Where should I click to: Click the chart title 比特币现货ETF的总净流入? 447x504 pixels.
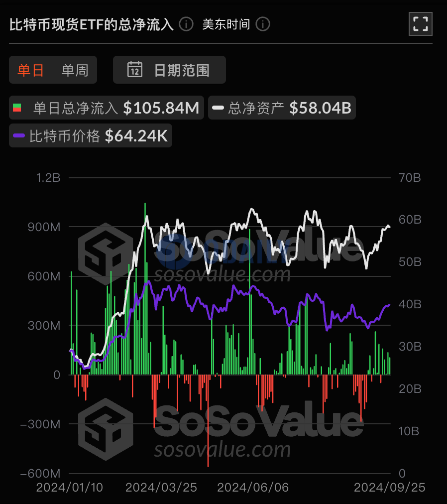pyautogui.click(x=92, y=24)
